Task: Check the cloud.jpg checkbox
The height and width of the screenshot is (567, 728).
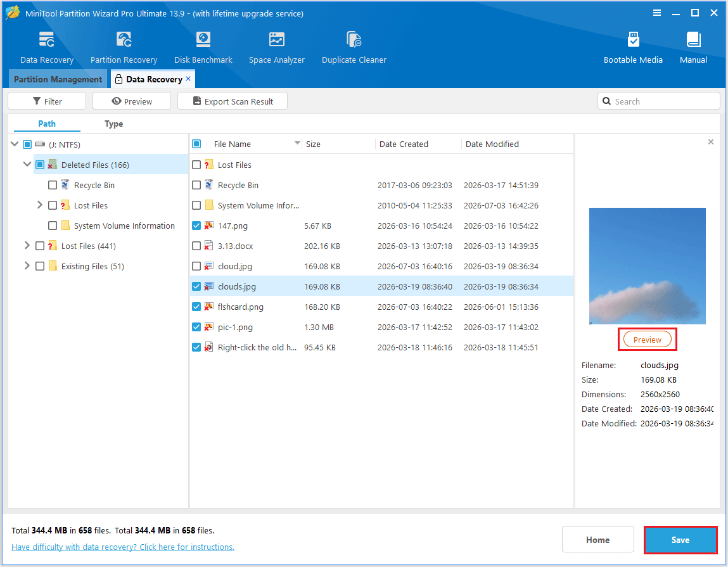Action: click(196, 266)
